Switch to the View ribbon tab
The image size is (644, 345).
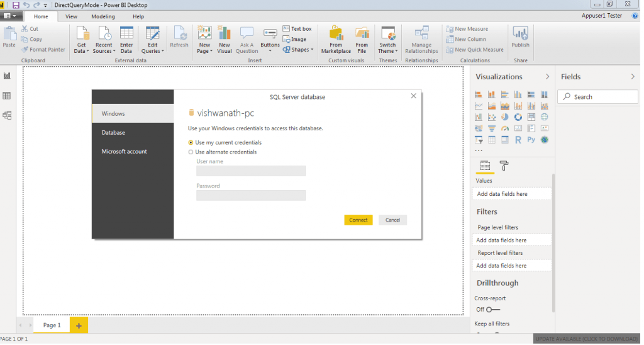point(71,16)
